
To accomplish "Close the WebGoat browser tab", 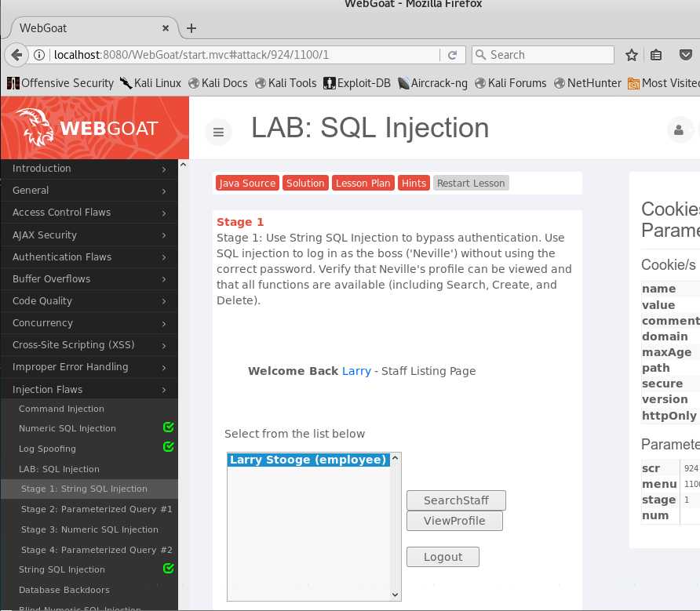I will pyautogui.click(x=166, y=28).
